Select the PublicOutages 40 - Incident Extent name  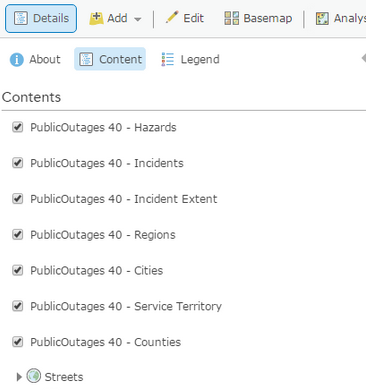tap(124, 199)
